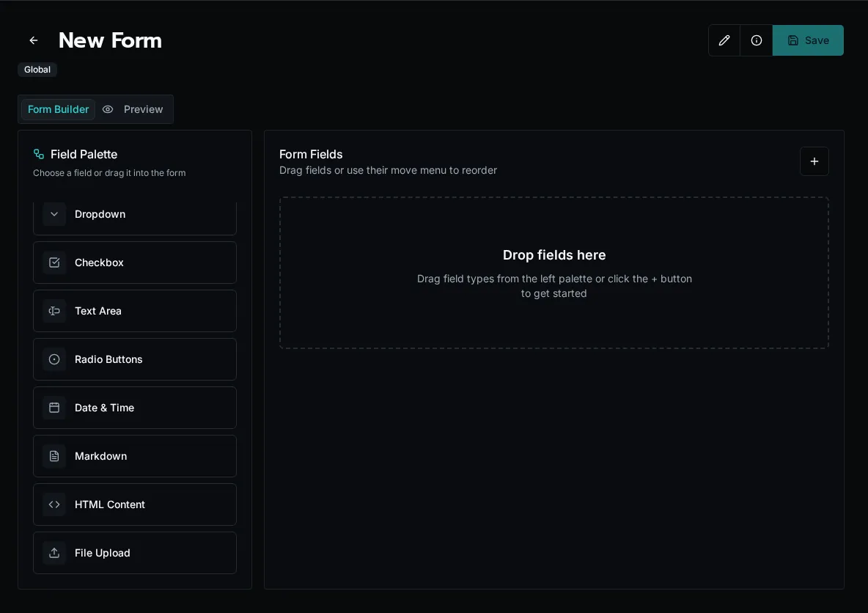Click the eye icon beside Preview
Viewport: 868px width, 613px height.
pos(108,110)
